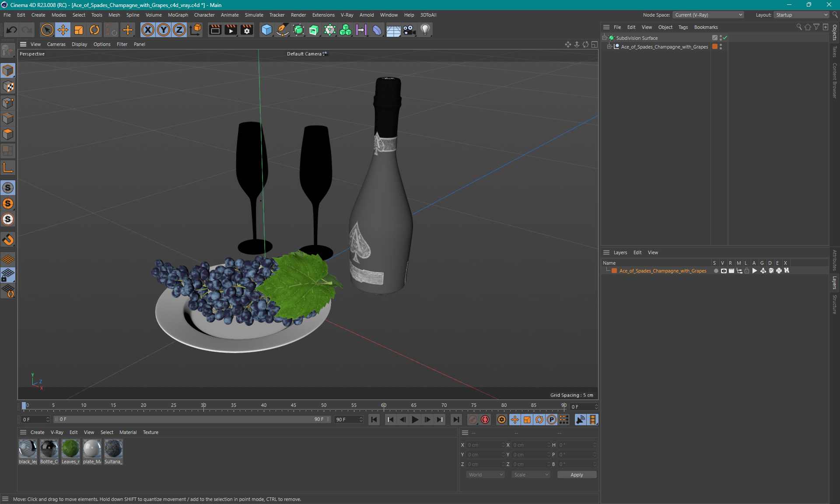Toggle Autokeying in the timeline

[485, 420]
